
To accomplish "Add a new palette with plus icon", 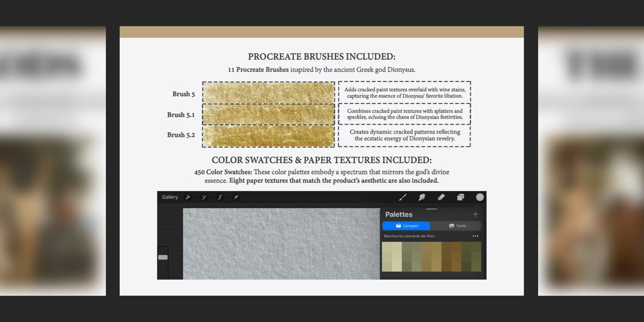I will click(x=475, y=214).
